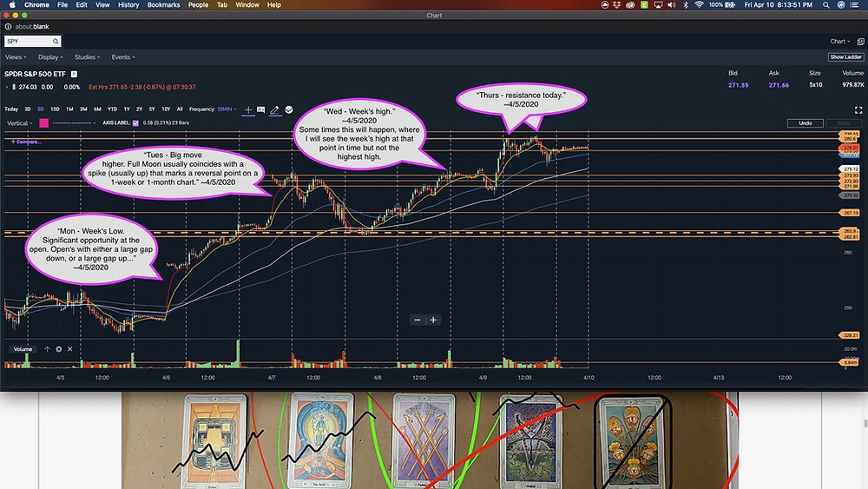Select the All time range
Viewport: 868px width, 489px height.
(x=180, y=109)
